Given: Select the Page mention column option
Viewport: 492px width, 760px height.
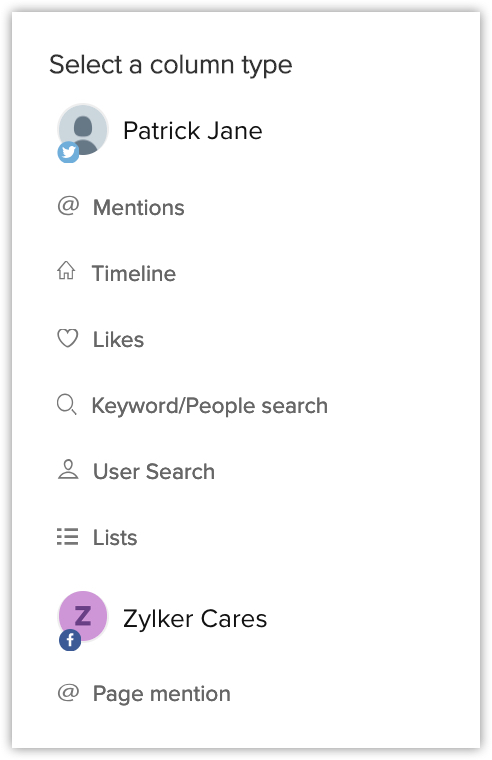Looking at the screenshot, I should click(x=161, y=694).
